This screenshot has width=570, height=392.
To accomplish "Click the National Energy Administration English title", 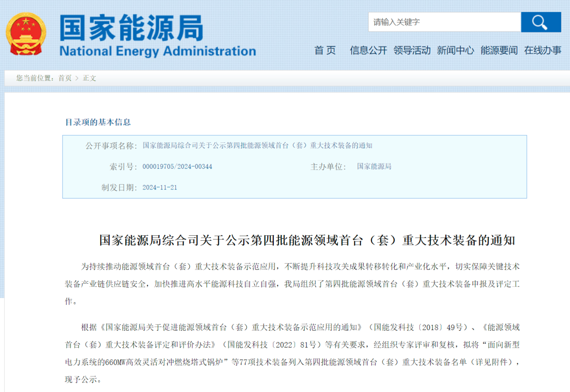I will pyautogui.click(x=157, y=51).
